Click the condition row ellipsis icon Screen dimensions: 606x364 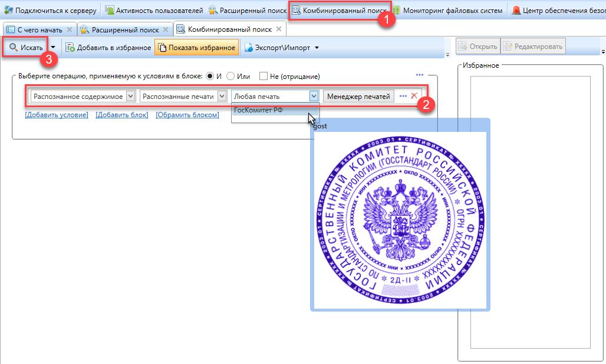(x=403, y=96)
